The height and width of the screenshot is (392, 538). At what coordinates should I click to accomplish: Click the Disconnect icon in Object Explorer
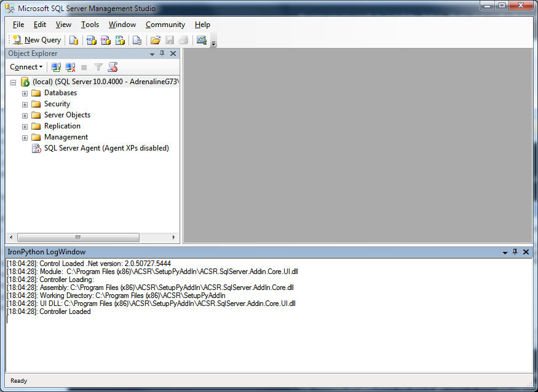(x=70, y=67)
